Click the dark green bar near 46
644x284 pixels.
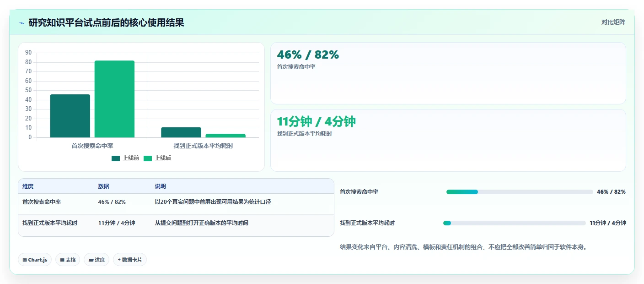tap(70, 116)
